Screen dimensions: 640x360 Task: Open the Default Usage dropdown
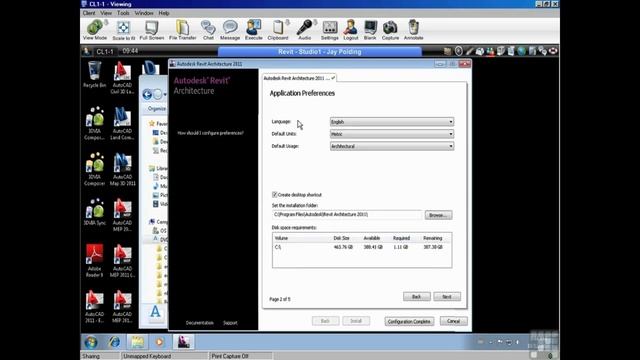tap(392, 146)
